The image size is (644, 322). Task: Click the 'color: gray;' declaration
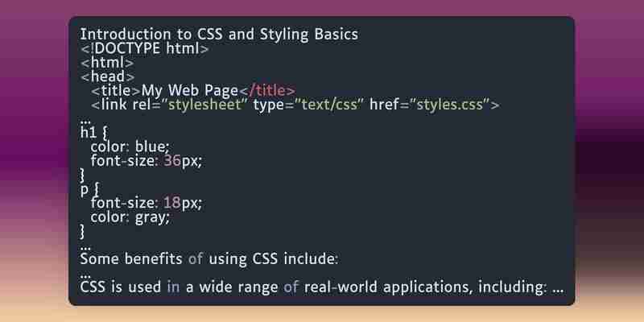point(130,217)
